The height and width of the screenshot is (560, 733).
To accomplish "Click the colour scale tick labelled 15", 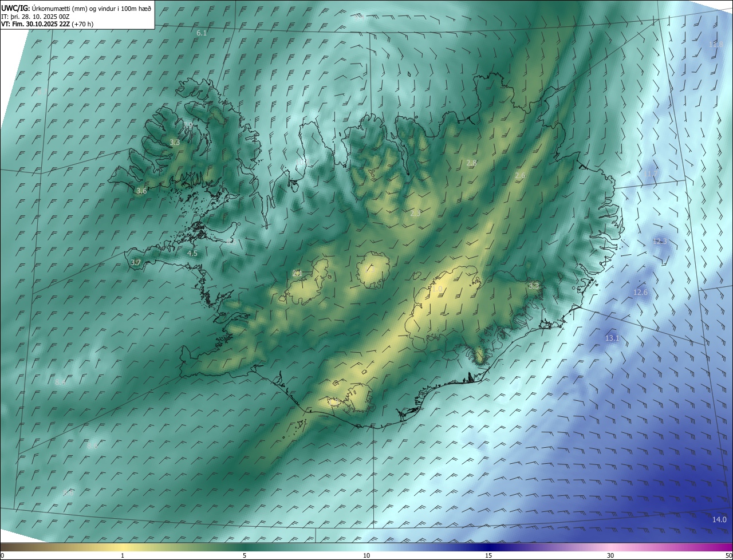I will click(x=488, y=556).
